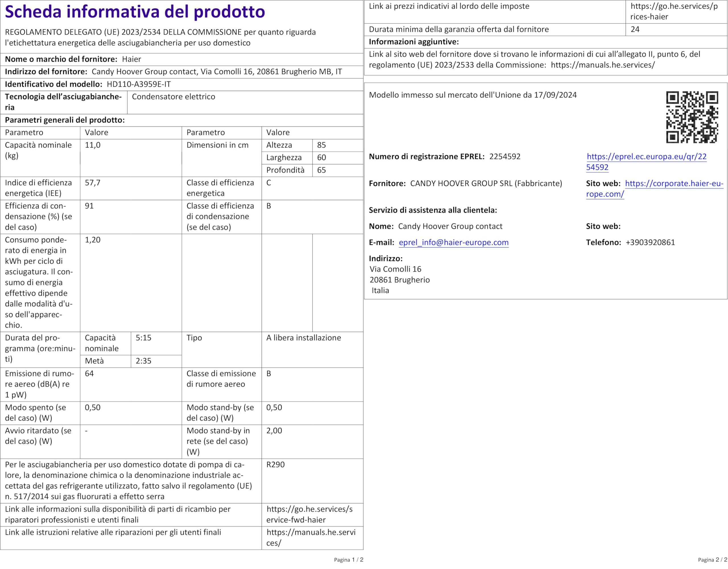Click the energy efficiency class C cell
The width and height of the screenshot is (728, 569).
(269, 183)
